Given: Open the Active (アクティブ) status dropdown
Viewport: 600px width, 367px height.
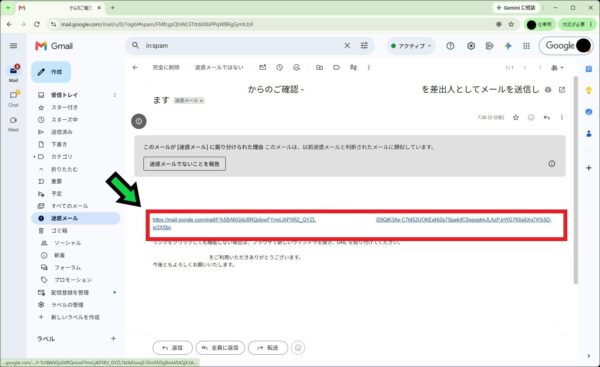Looking at the screenshot, I should (x=411, y=46).
